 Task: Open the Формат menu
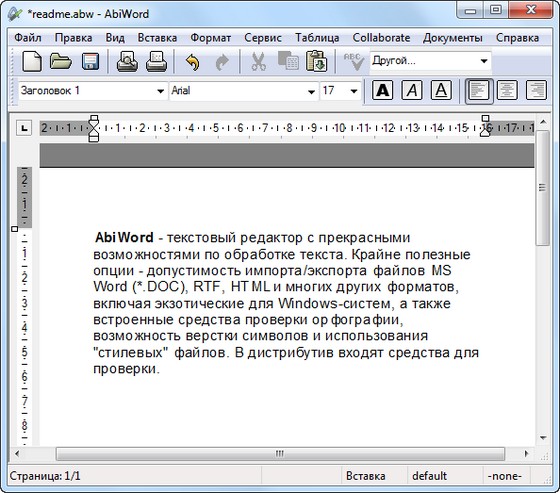tap(210, 38)
